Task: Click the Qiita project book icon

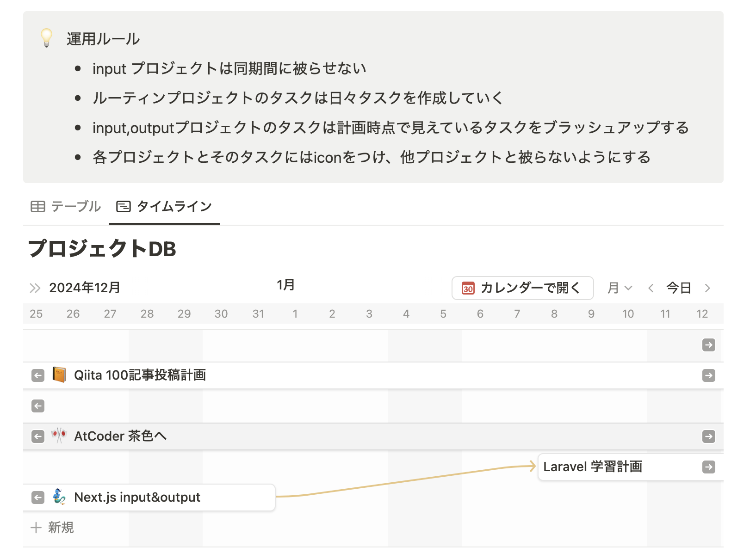Action: coord(59,375)
